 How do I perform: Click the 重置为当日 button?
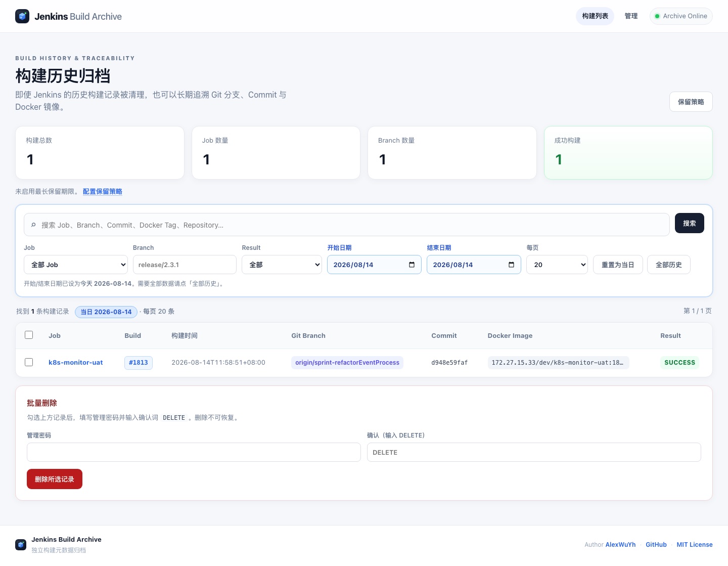[618, 265]
